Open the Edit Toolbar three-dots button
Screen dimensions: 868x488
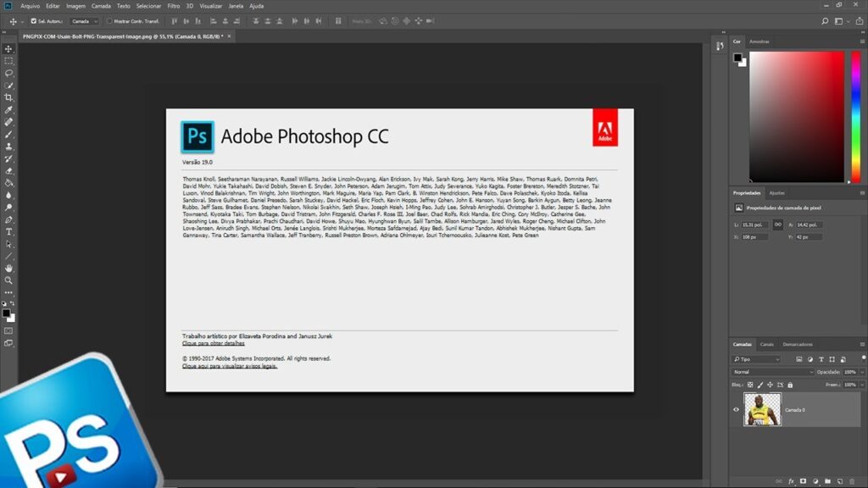click(8, 292)
